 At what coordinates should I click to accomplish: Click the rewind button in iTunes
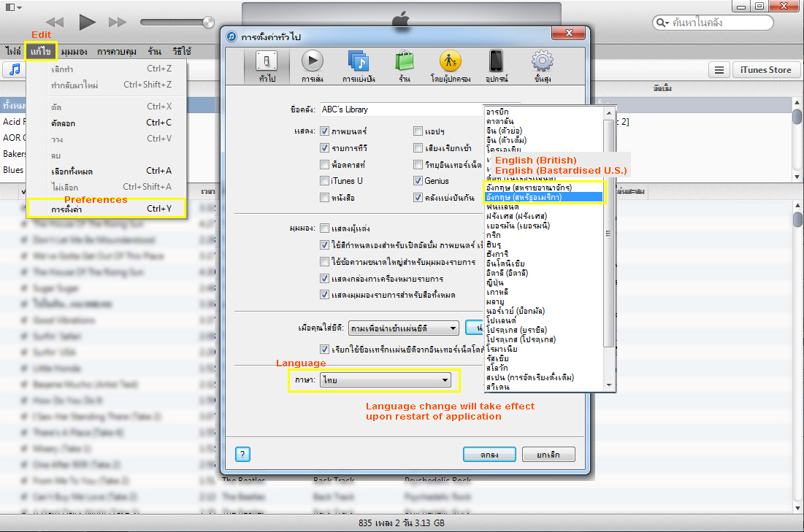pos(54,22)
